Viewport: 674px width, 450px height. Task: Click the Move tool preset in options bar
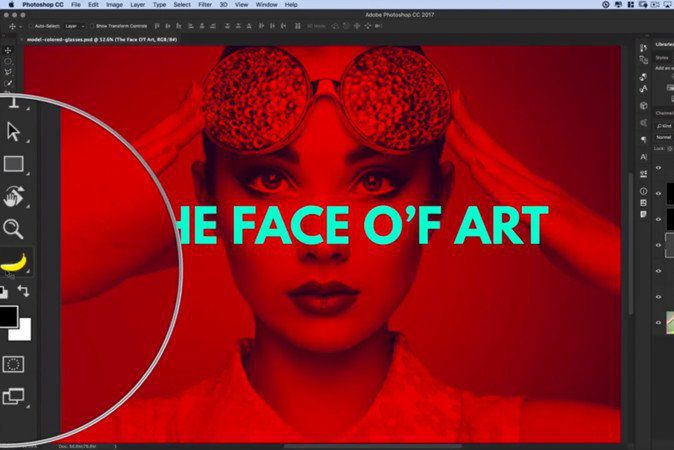click(14, 26)
